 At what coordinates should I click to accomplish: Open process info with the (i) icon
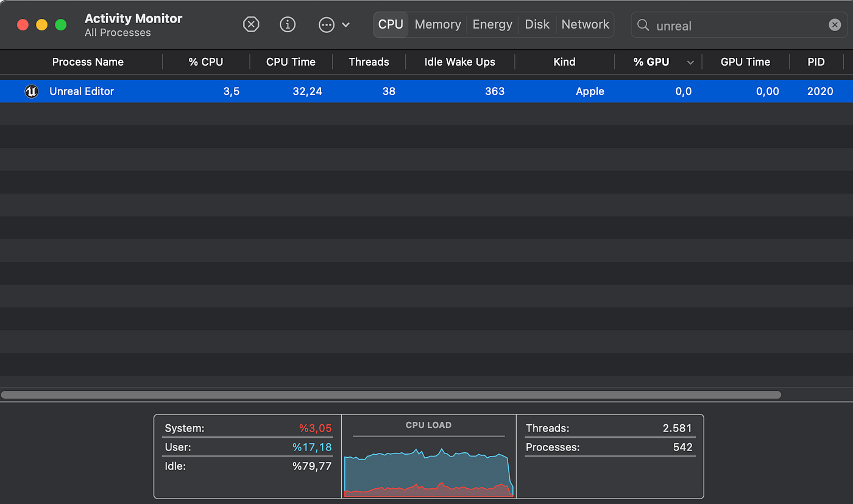(288, 24)
